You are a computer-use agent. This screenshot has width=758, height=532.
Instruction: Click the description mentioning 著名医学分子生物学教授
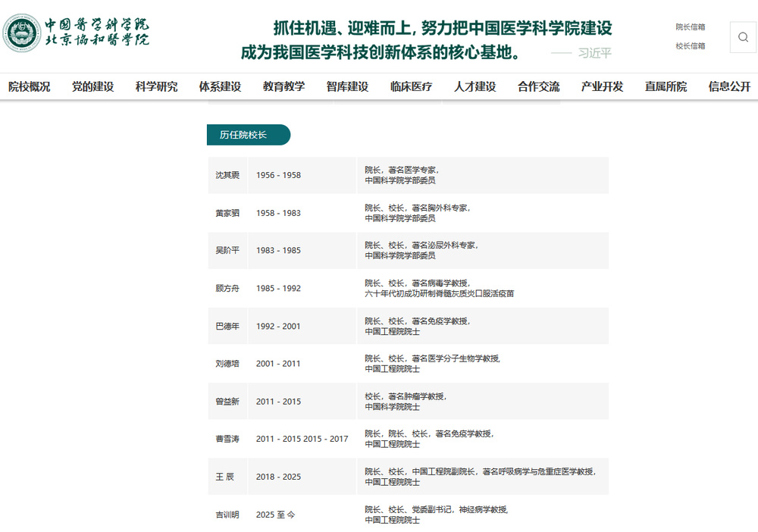point(433,363)
